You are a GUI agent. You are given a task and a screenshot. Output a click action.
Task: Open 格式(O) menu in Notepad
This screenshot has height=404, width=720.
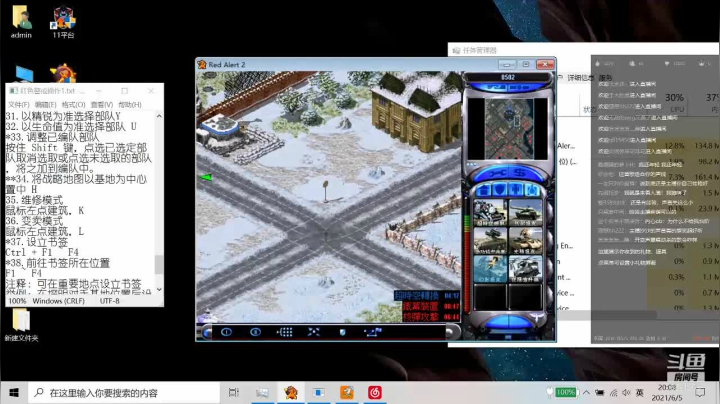[x=73, y=105]
